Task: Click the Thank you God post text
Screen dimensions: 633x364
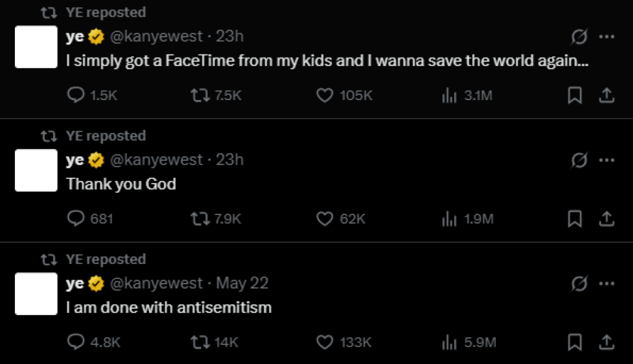Action: pos(121,184)
